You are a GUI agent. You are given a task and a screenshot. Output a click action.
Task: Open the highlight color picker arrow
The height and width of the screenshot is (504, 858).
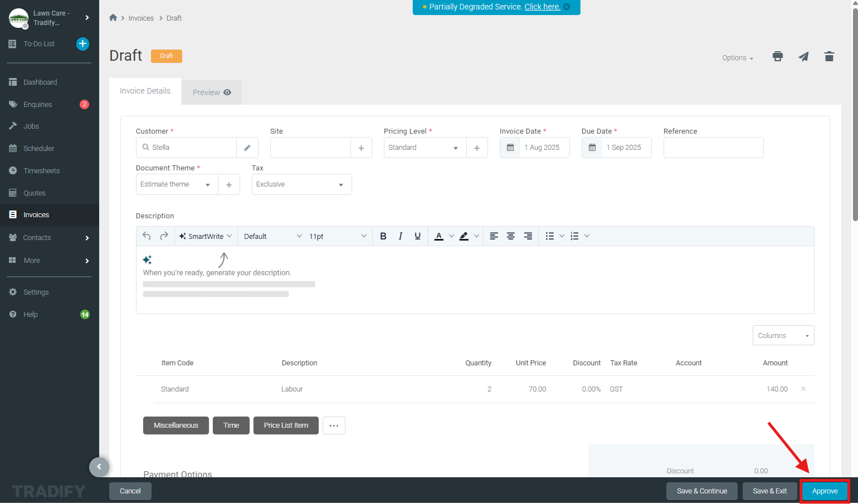coord(476,236)
